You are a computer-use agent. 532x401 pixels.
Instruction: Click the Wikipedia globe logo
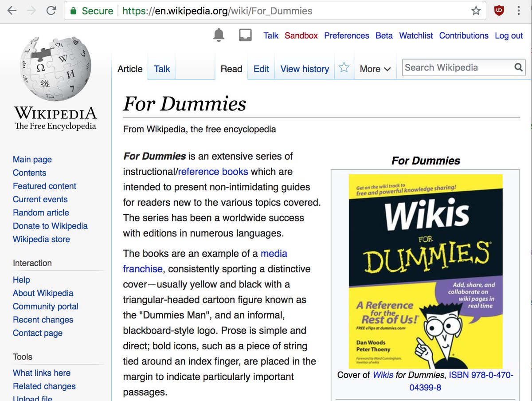click(x=55, y=68)
